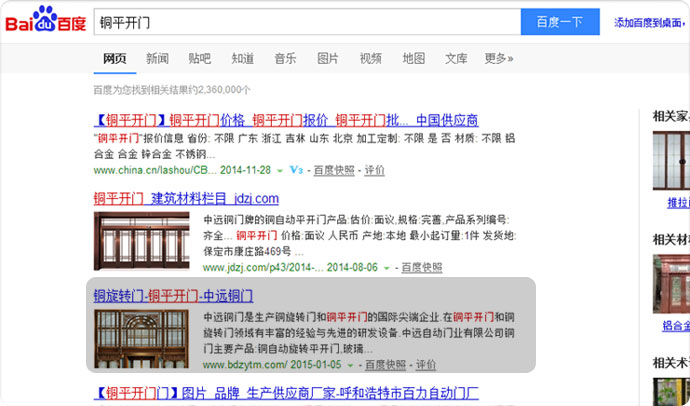Click the 中远铜门 result door thumbnail
This screenshot has width=690, height=406.
(x=142, y=339)
